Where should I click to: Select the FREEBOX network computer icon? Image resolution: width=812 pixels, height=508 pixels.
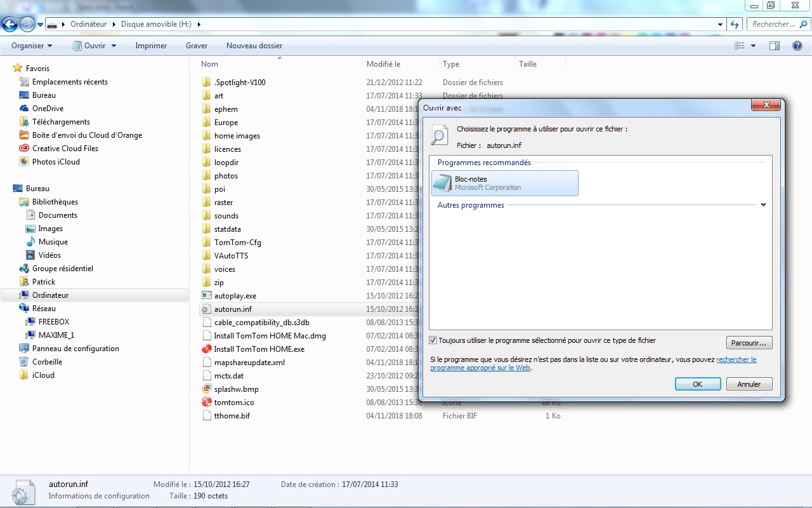(30, 322)
